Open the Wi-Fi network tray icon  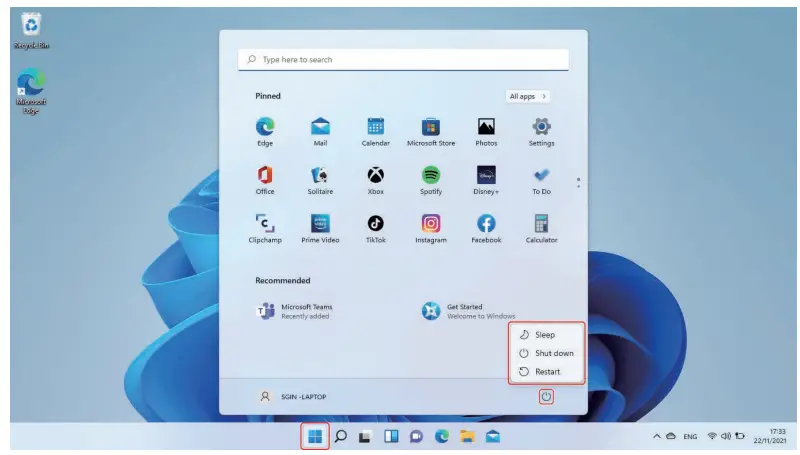(x=712, y=436)
